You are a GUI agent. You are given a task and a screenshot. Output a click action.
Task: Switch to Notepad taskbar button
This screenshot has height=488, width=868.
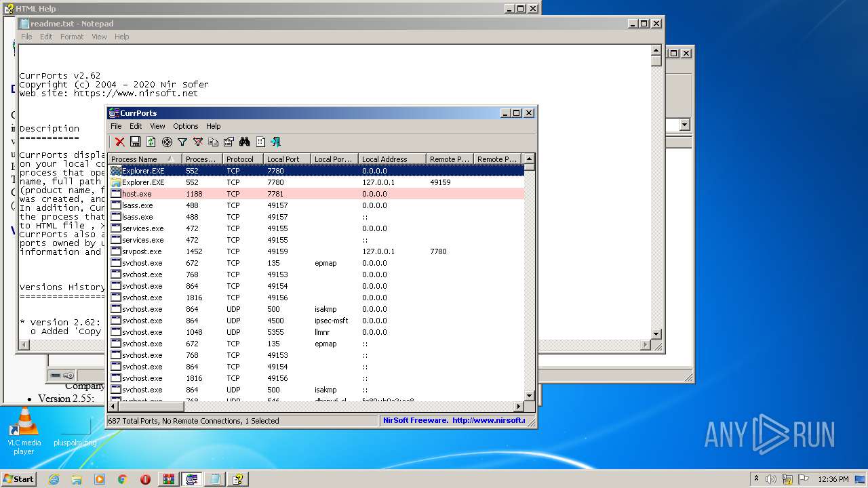click(x=215, y=479)
